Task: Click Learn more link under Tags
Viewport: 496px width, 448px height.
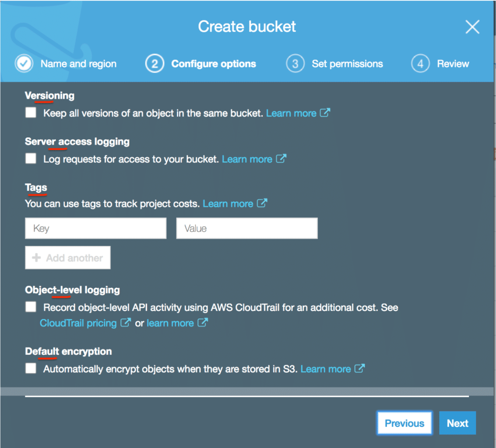Action: click(x=229, y=203)
